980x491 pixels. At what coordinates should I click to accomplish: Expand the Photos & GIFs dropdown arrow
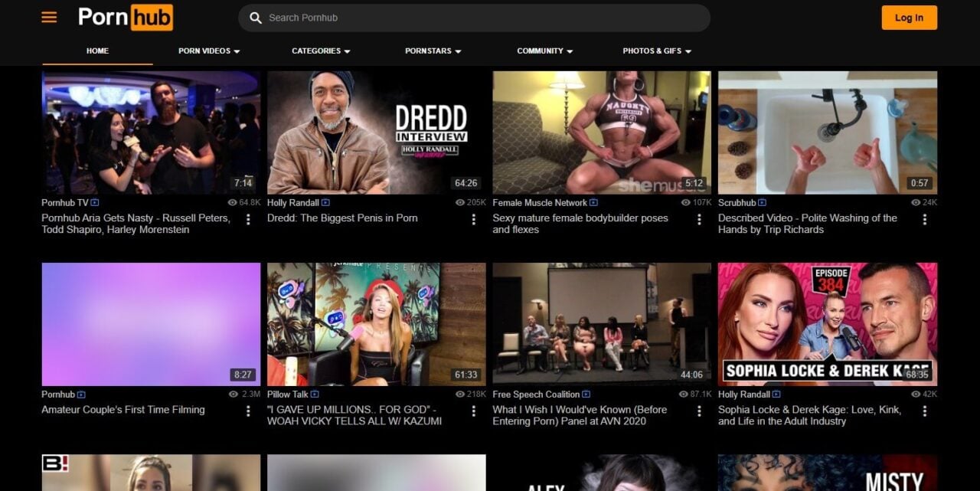[x=688, y=51]
